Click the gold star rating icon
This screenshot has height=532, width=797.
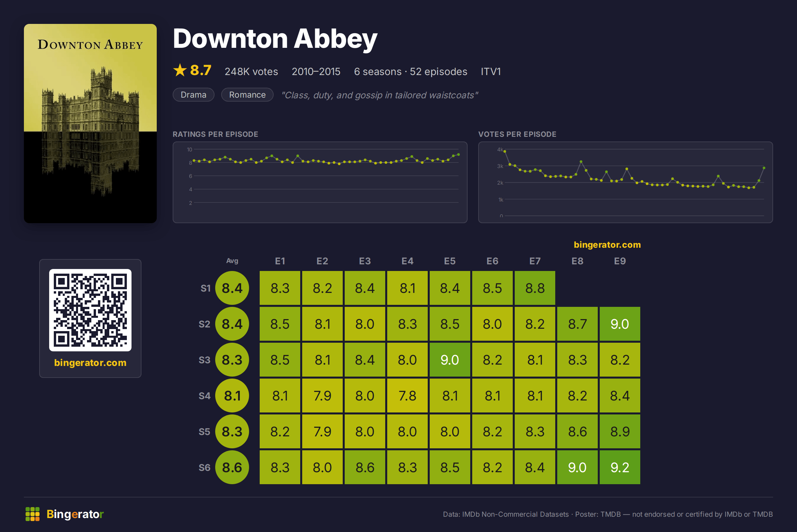click(x=180, y=71)
